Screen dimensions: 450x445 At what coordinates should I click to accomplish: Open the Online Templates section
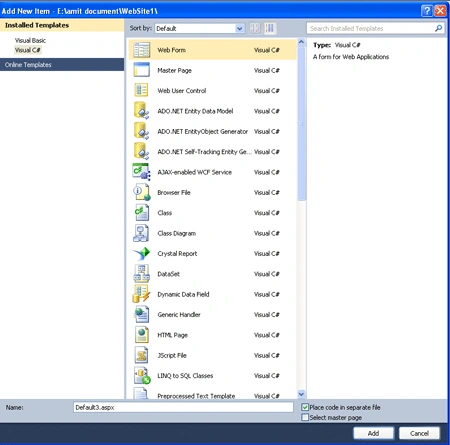click(62, 65)
